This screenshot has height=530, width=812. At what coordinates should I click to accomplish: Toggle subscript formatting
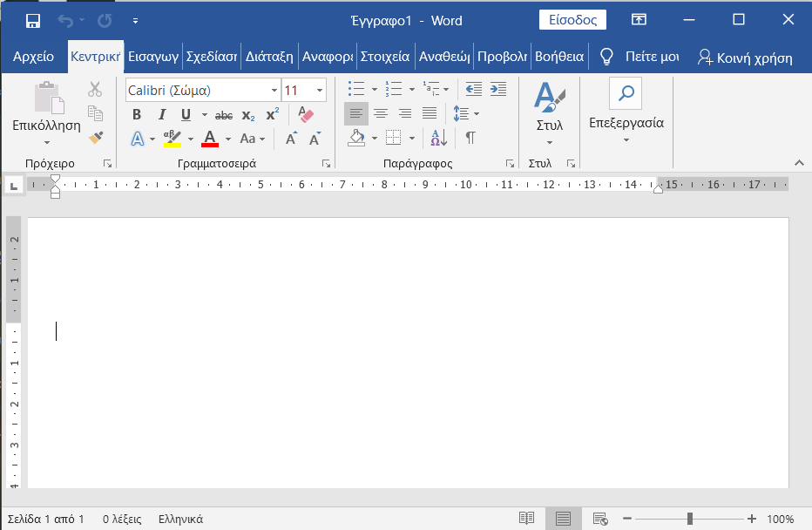coord(248,115)
